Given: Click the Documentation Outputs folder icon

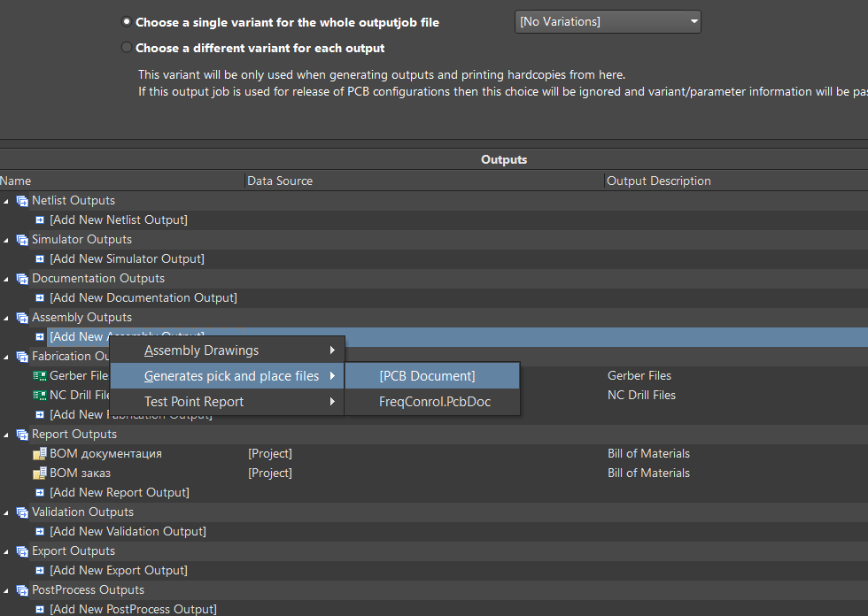Looking at the screenshot, I should click(x=22, y=280).
